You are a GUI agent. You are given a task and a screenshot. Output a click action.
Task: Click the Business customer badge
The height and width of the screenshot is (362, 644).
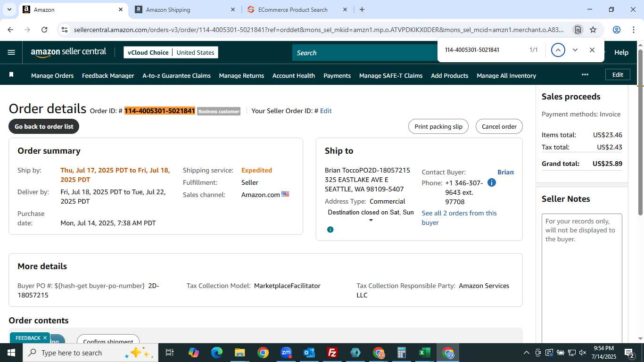click(219, 111)
